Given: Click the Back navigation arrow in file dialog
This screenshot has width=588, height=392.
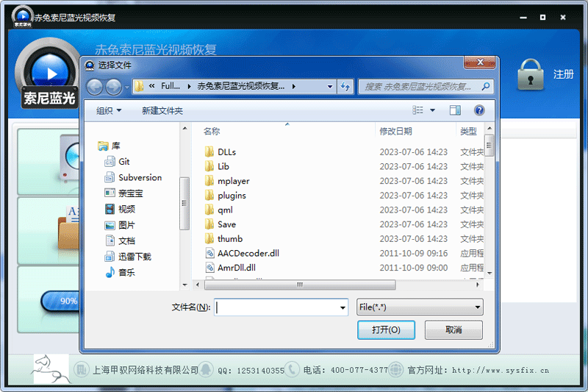Looking at the screenshot, I should click(x=95, y=87).
